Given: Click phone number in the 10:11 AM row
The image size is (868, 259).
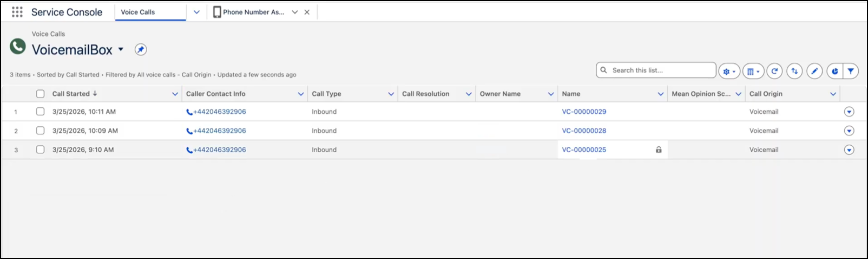Looking at the screenshot, I should tap(220, 112).
